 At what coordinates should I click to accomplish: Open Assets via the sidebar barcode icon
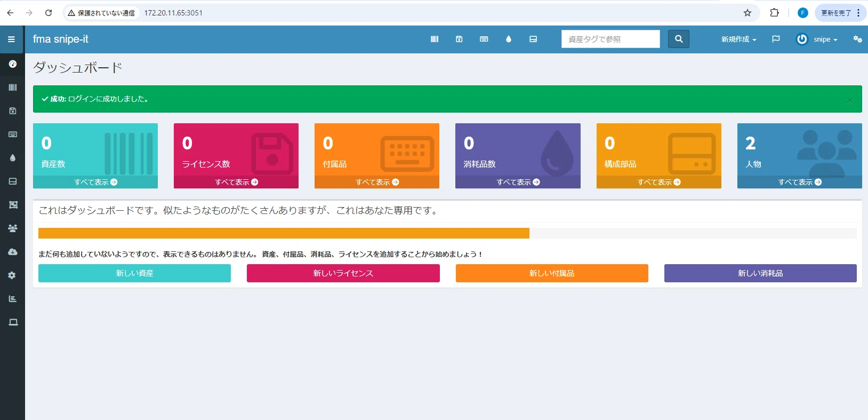pyautogui.click(x=13, y=88)
